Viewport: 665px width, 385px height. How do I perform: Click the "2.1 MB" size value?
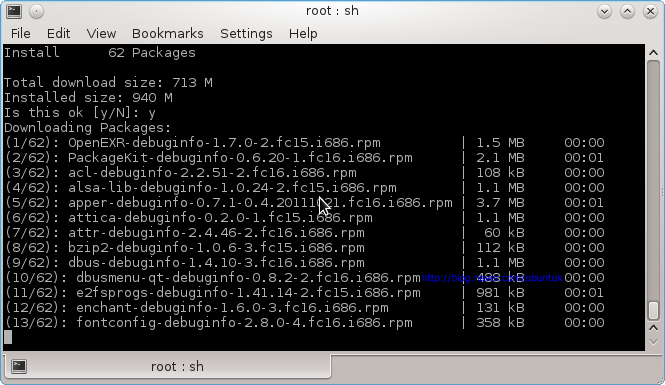point(500,158)
